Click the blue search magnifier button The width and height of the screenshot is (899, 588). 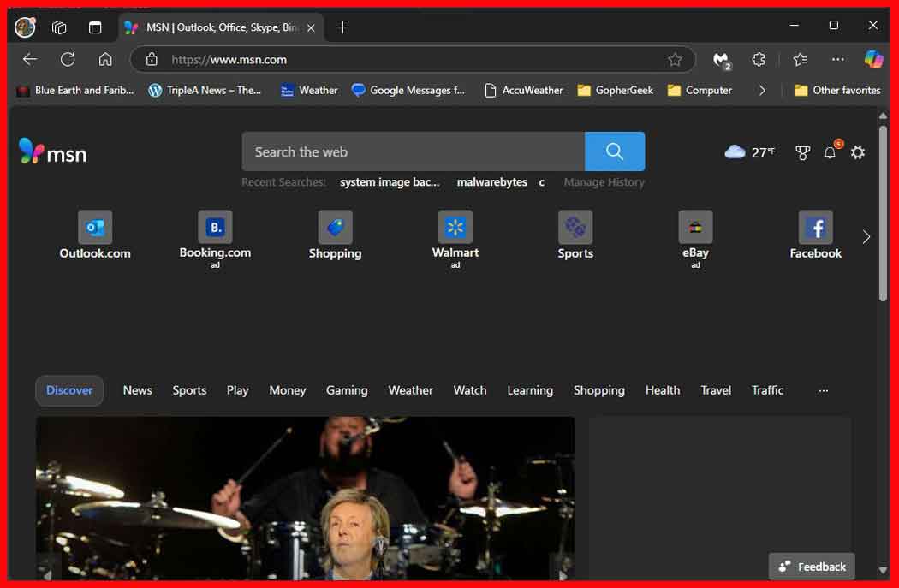click(x=615, y=151)
